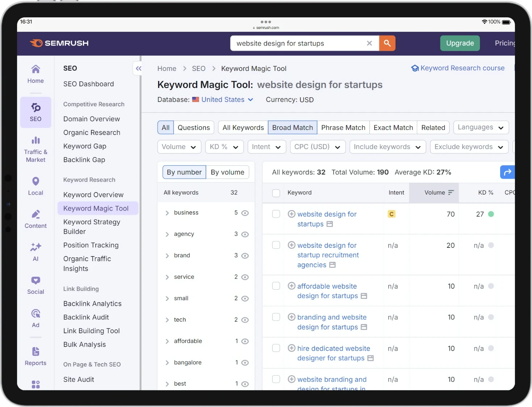Open SERP icon beside 'affordable website design for startups'
Viewport: 532px width, 407px height.
point(364,296)
